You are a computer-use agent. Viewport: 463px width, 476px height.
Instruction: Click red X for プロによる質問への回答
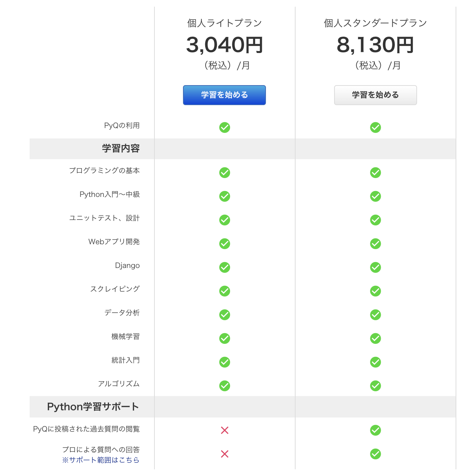tap(224, 454)
